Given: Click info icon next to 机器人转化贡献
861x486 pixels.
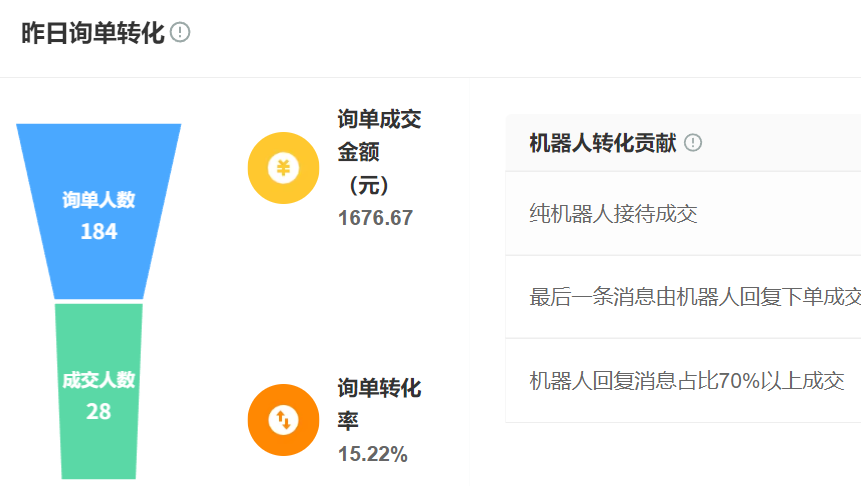Looking at the screenshot, I should point(693,143).
